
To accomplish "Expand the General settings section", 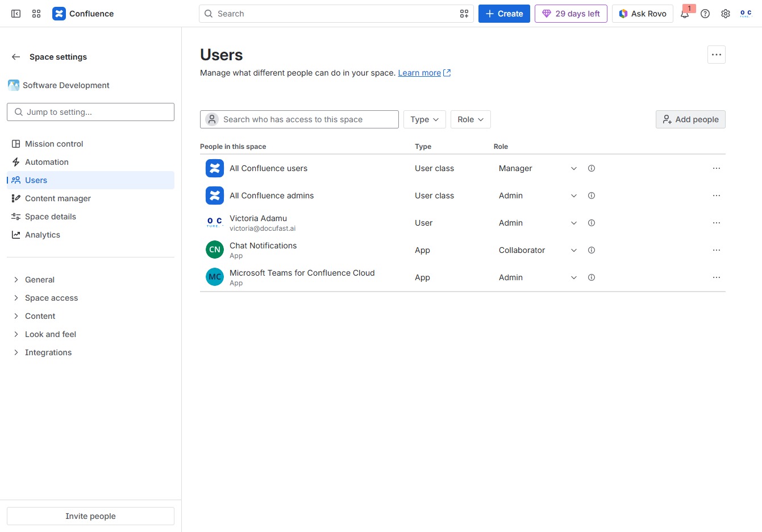I will [90, 280].
